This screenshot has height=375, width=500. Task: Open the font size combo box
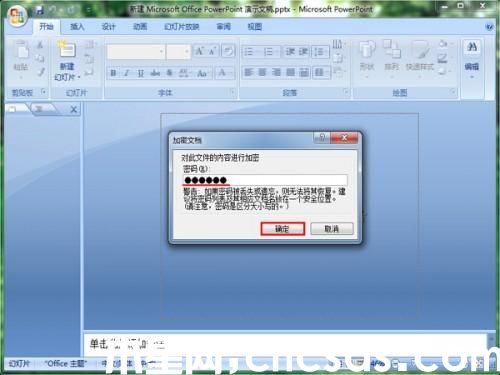(x=179, y=52)
